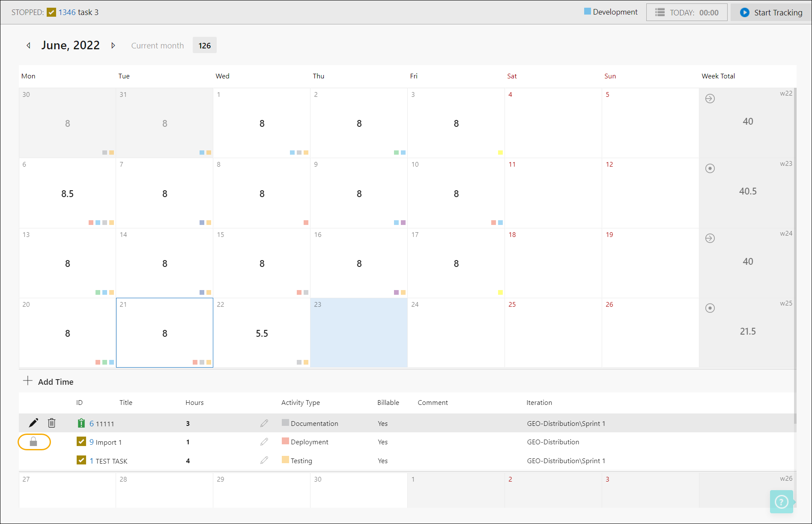
Task: Select June 23 highlighted calendar cell
Action: click(359, 332)
